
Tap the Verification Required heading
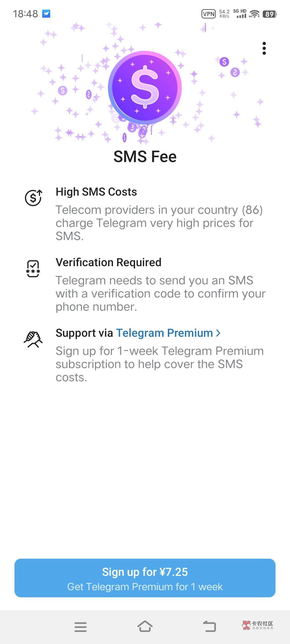tap(108, 262)
